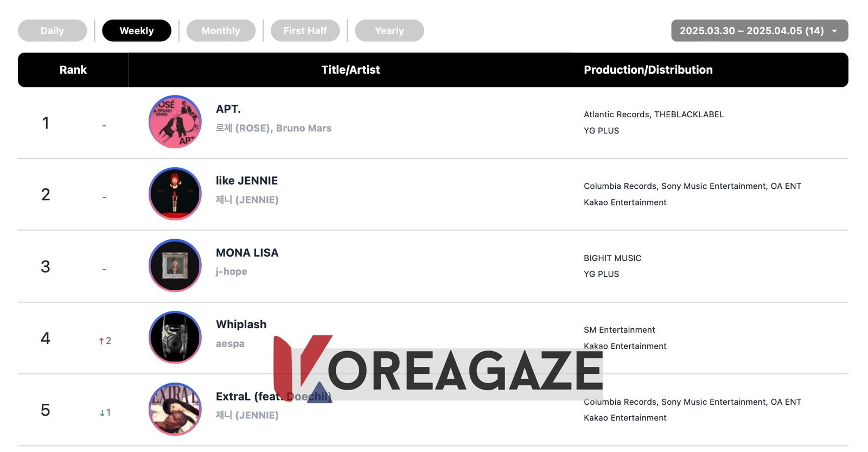Click like JENNIE album artwork
868x452 pixels.
[x=175, y=194]
